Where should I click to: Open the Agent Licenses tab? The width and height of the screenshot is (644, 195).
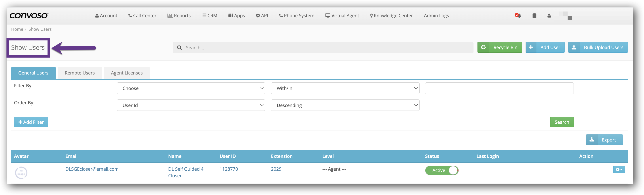point(127,73)
